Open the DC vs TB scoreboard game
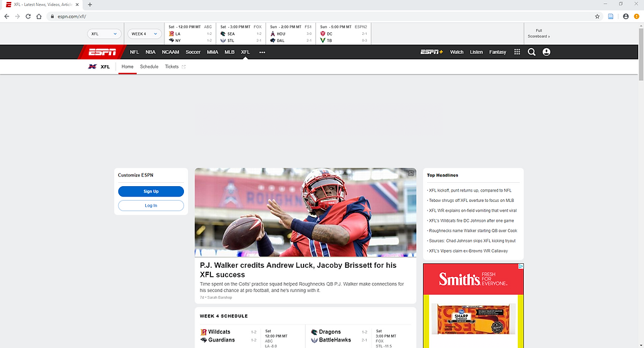 tap(343, 34)
